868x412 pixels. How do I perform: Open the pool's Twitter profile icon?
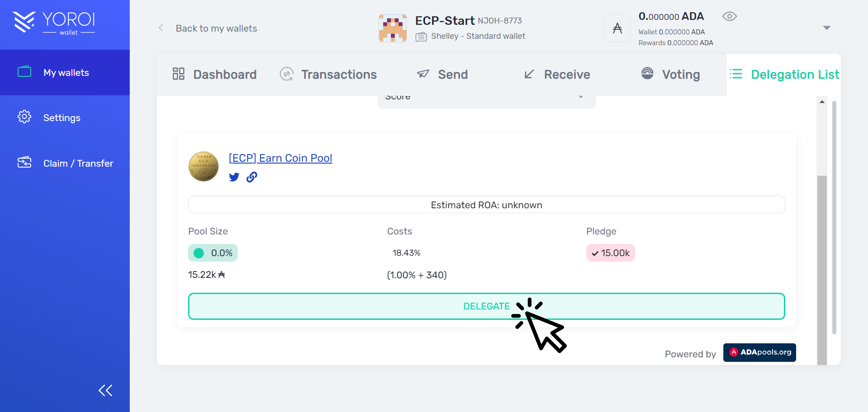(x=234, y=177)
